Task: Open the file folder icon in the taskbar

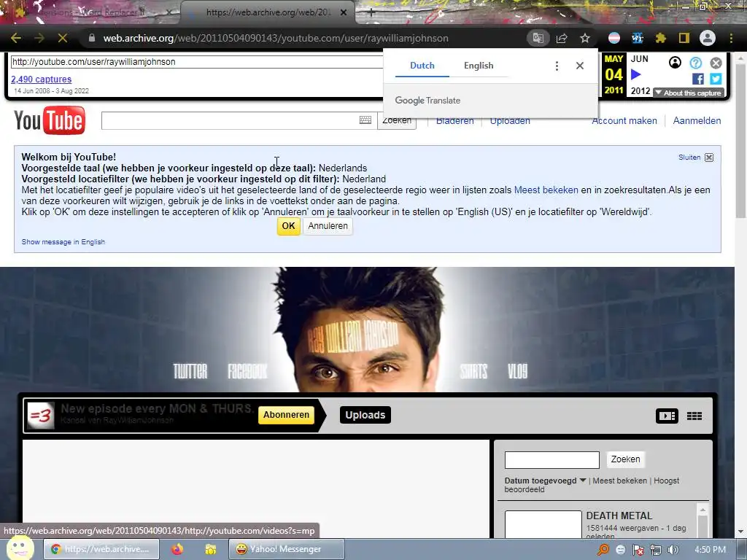Action: click(x=210, y=549)
